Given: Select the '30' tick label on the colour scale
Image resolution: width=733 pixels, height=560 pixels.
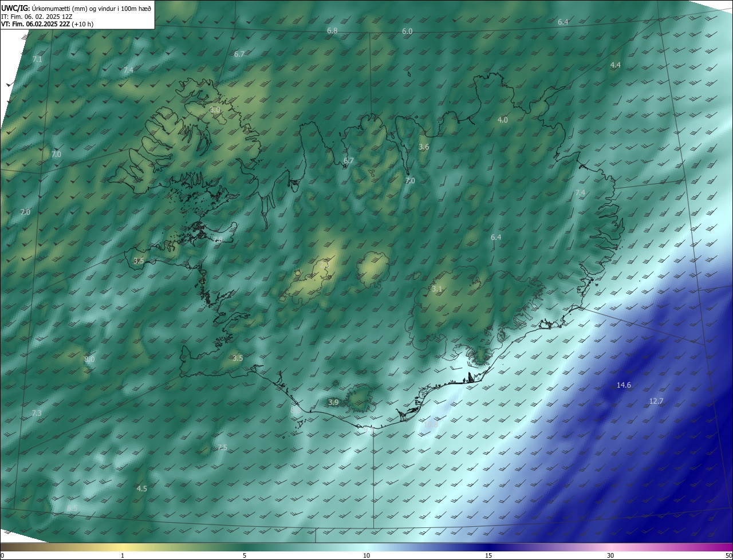Looking at the screenshot, I should [610, 555].
